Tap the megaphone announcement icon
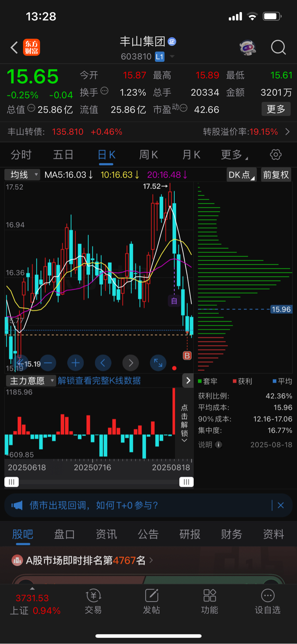The width and height of the screenshot is (297, 644). [x=17, y=505]
